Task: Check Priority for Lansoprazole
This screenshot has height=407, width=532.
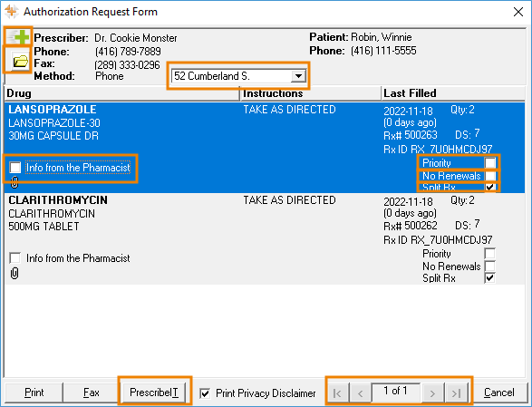Action: point(490,163)
